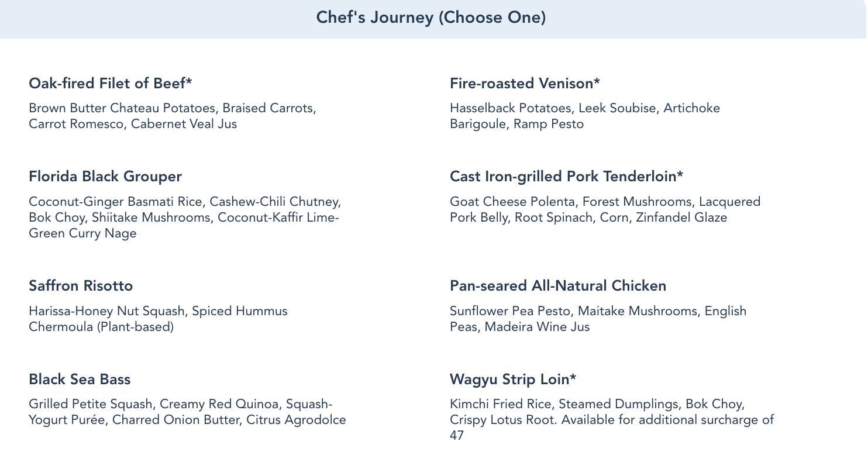Select the Black Sea Bass heading
The height and width of the screenshot is (469, 868).
[x=80, y=380]
